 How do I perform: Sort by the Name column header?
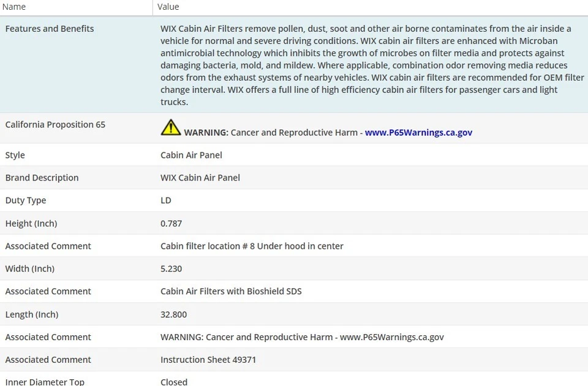tap(14, 7)
